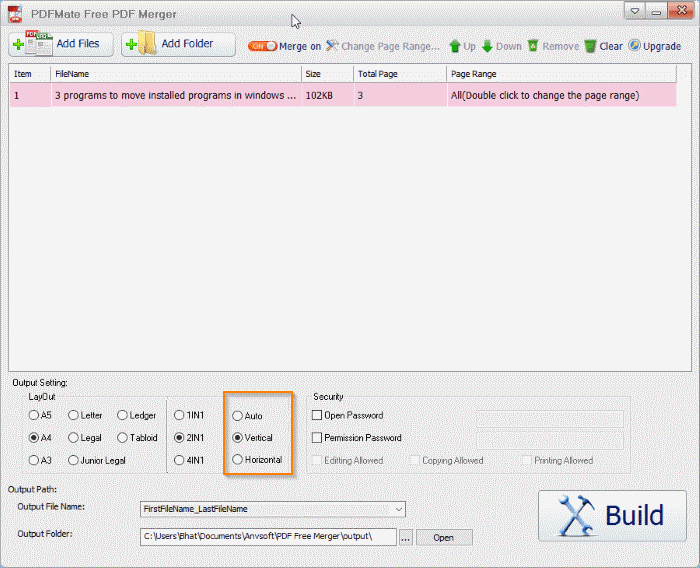700x568 pixels.
Task: Open the title bar dropdown arrow menu
Action: click(x=634, y=11)
